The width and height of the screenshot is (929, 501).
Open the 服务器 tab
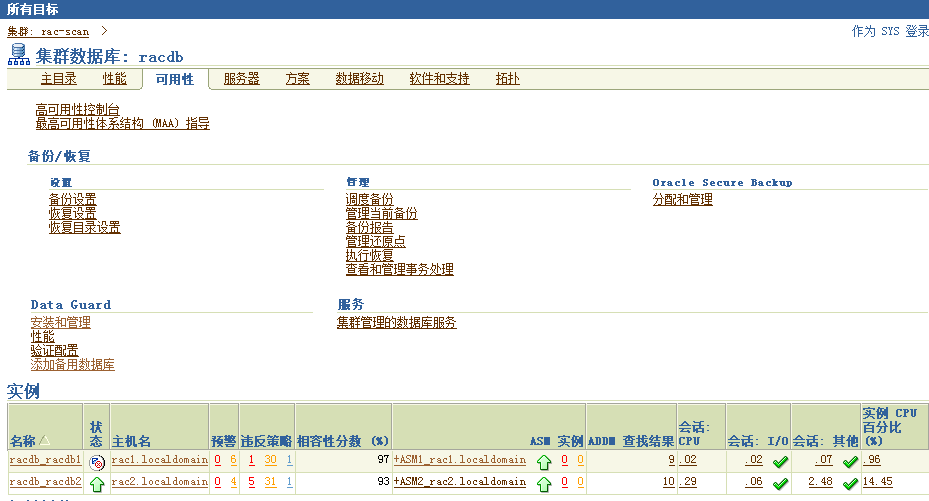pyautogui.click(x=242, y=78)
